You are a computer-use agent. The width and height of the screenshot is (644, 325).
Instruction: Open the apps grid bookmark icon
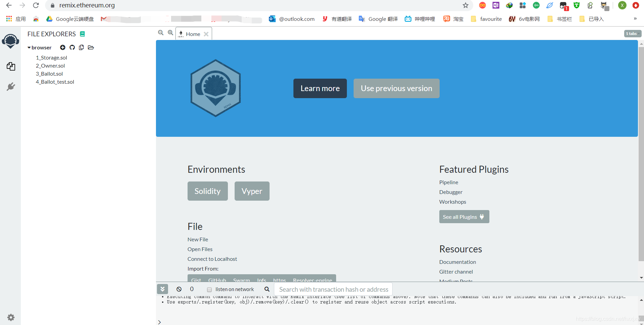pyautogui.click(x=9, y=19)
